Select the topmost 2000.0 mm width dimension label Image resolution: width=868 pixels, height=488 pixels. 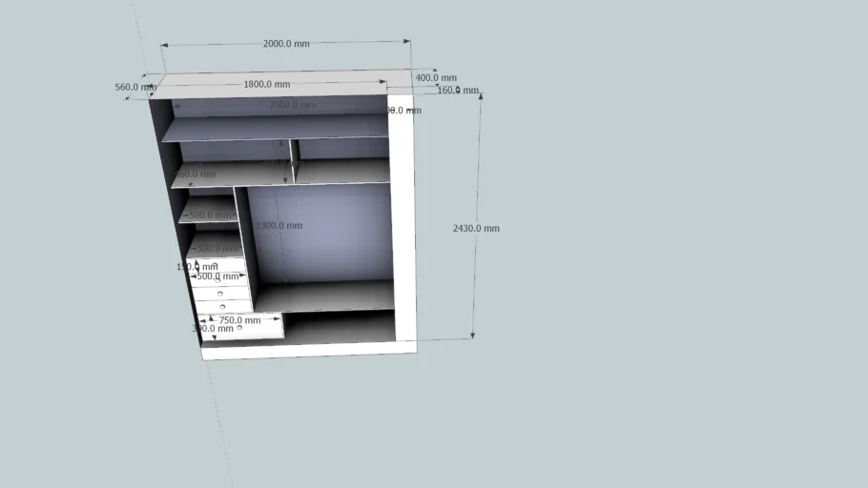coord(286,44)
